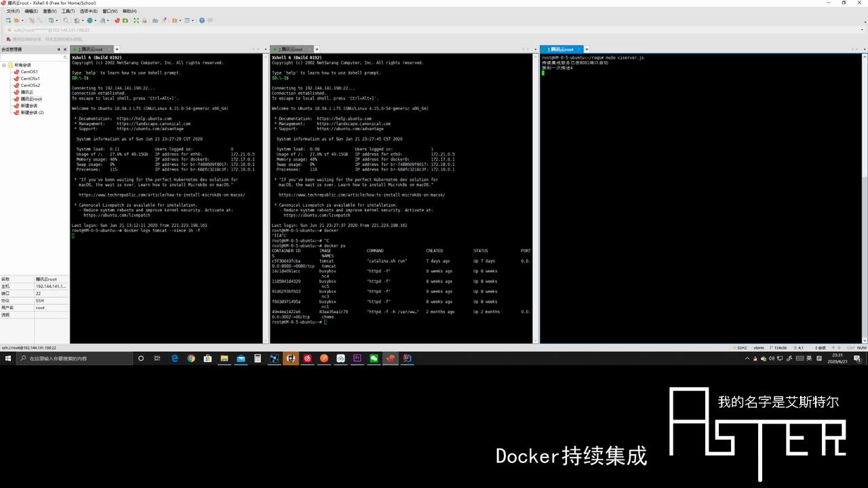Open Microsoft Edge from the taskbar
Screen dimensions: 868x488
tap(174, 359)
